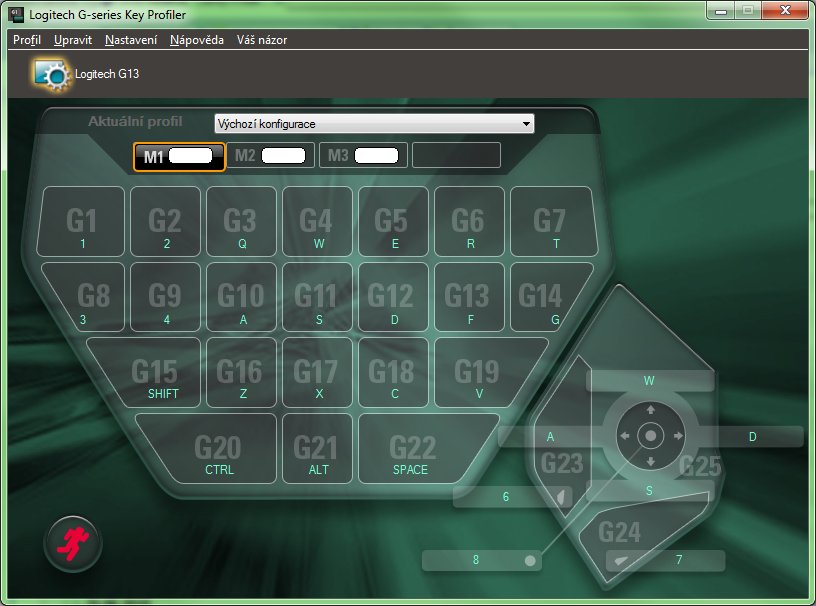Viewport: 816px width, 606px height.
Task: Open the Nastavení menu
Action: pyautogui.click(x=131, y=40)
